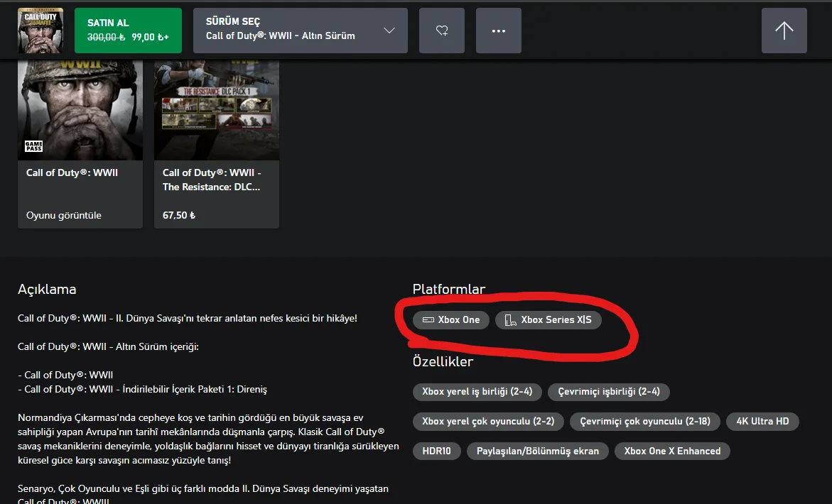Click Çevrimiçi çok oyunculu (2-18) tag
The height and width of the screenshot is (504, 832).
click(644, 422)
